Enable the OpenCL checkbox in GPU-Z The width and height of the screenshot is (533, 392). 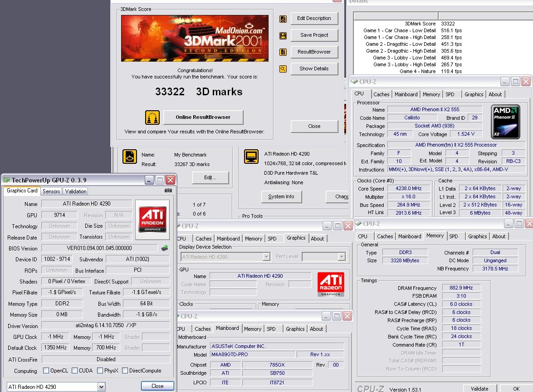(x=46, y=371)
